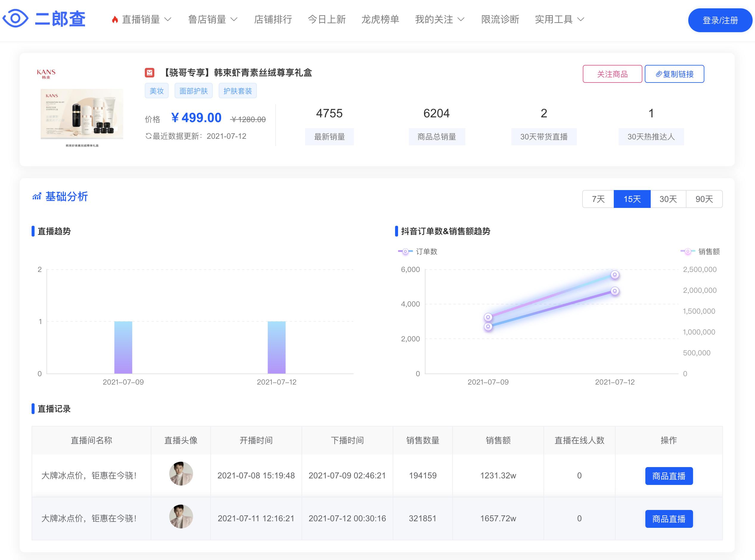
Task: Click the 下播时间 column header
Action: [x=347, y=440]
